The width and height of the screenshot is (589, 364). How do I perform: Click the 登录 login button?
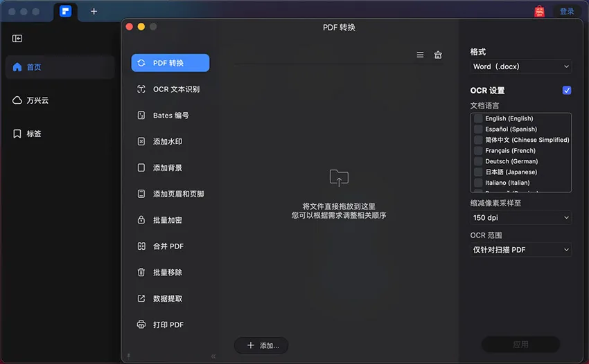click(567, 11)
